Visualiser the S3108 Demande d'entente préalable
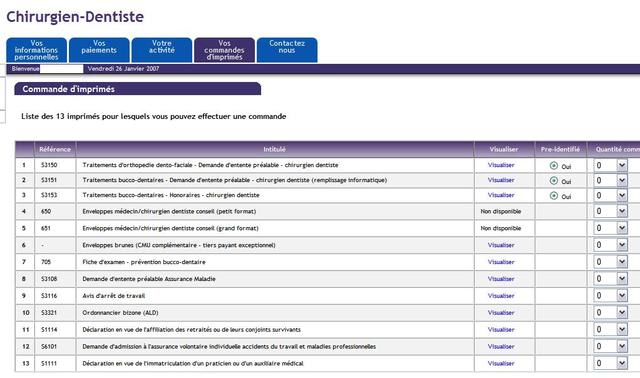640x378 pixels. click(x=501, y=279)
